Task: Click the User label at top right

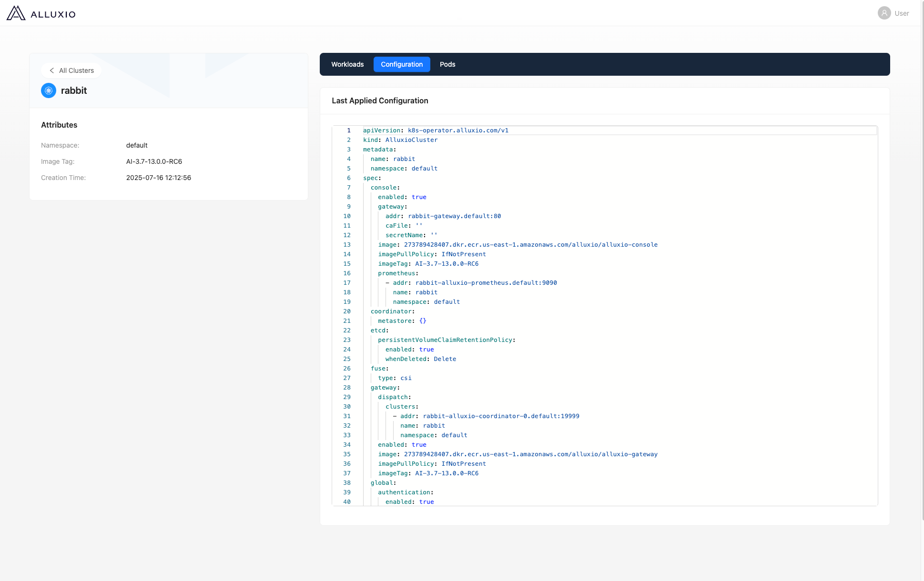Action: (x=902, y=13)
